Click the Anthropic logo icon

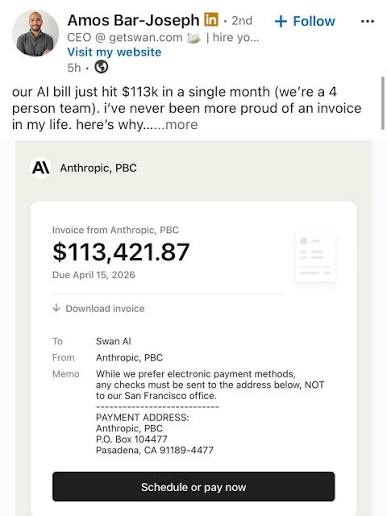41,167
